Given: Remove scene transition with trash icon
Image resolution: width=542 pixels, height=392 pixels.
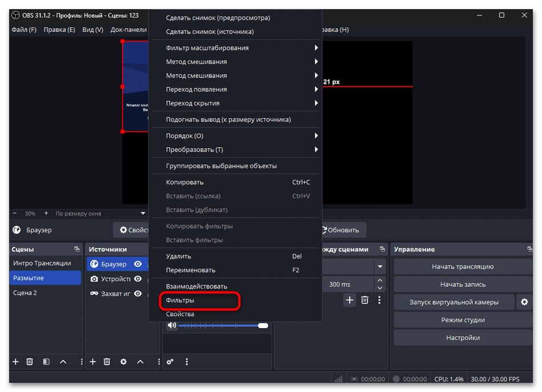Looking at the screenshot, I should click(365, 300).
